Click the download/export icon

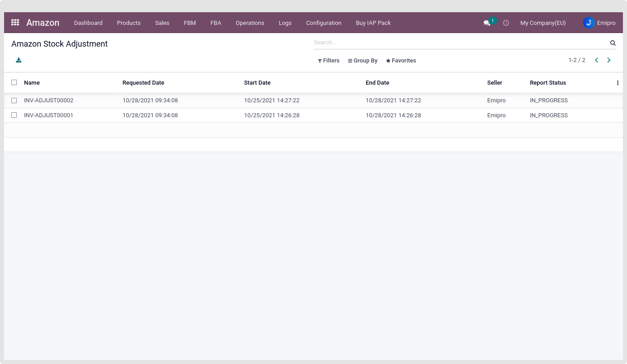point(19,60)
